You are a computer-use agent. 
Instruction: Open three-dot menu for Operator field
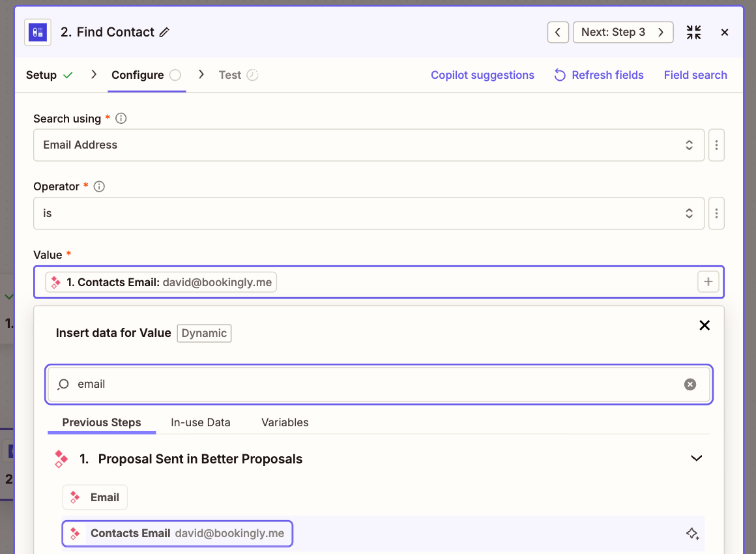coord(716,213)
